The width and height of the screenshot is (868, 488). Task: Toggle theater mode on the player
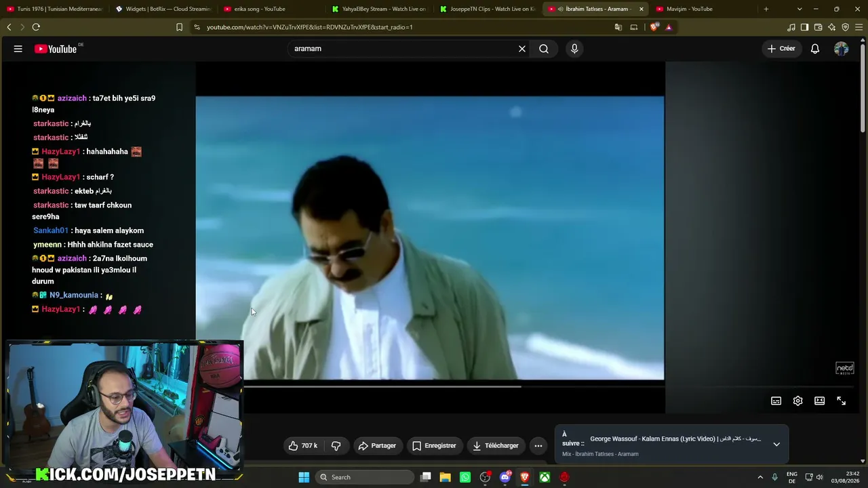[x=820, y=401]
